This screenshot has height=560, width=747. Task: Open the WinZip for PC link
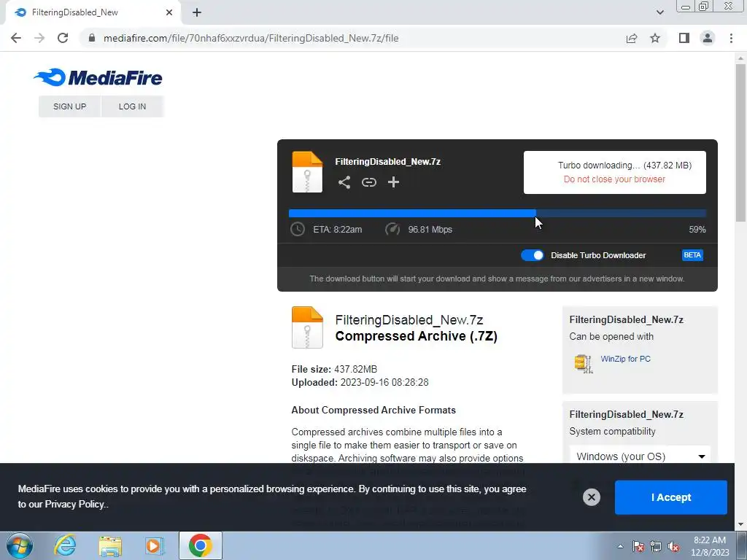(x=625, y=359)
